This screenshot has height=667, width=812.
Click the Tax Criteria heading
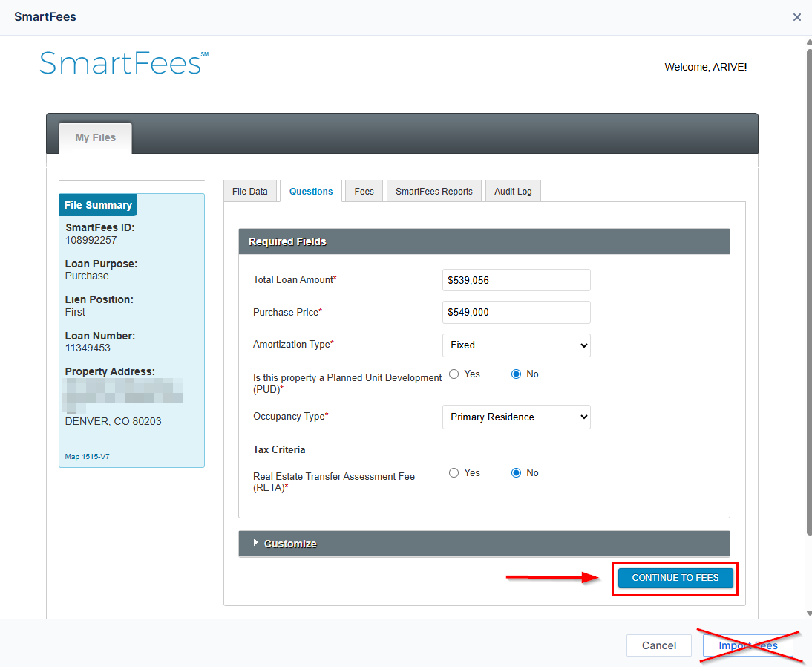[279, 450]
